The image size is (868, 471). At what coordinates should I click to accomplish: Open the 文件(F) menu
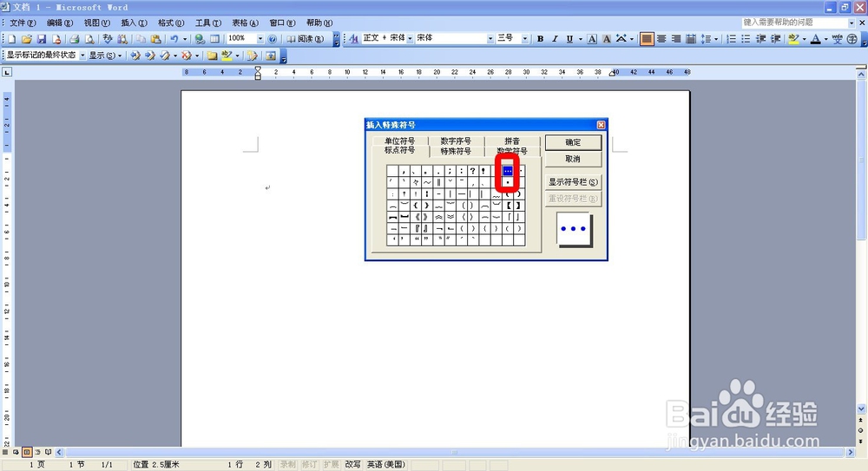click(x=23, y=23)
